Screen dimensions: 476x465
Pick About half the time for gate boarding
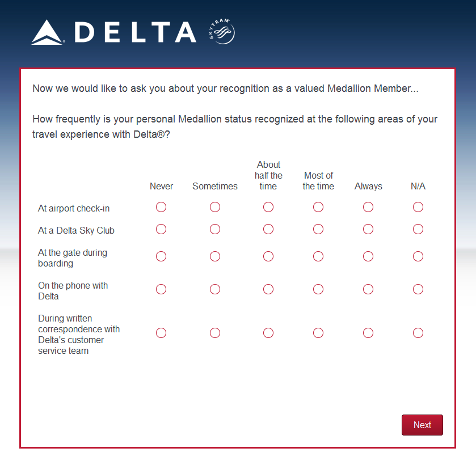pos(268,257)
